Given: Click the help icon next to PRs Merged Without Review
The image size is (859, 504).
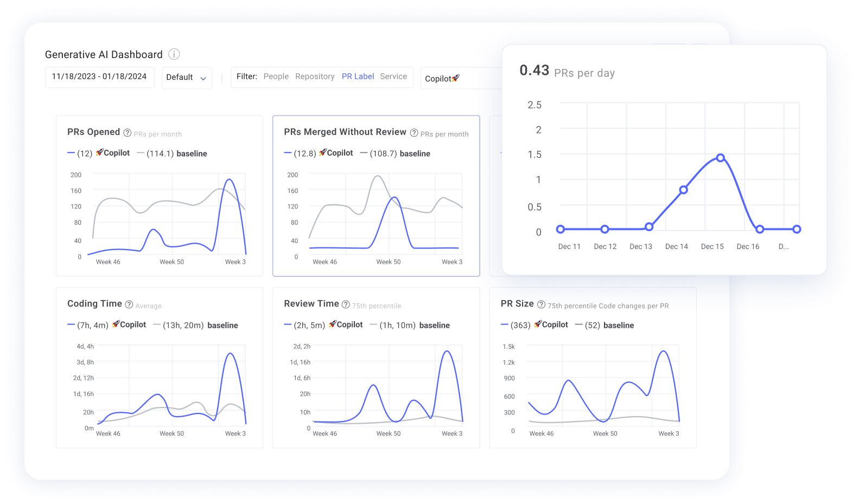Looking at the screenshot, I should tap(414, 133).
